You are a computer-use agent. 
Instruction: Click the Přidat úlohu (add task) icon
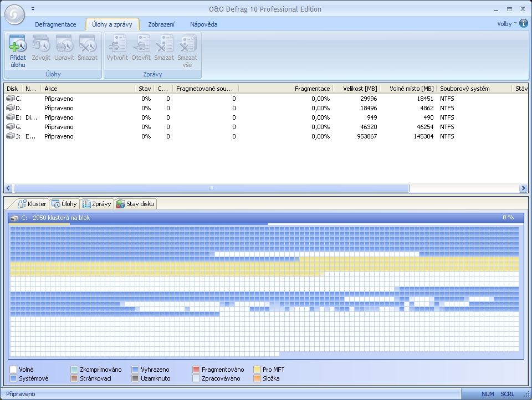18,44
